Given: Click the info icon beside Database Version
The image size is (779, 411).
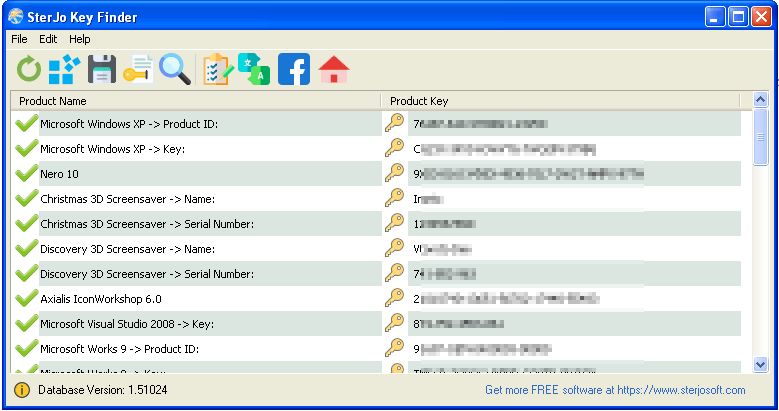Looking at the screenshot, I should click(22, 390).
